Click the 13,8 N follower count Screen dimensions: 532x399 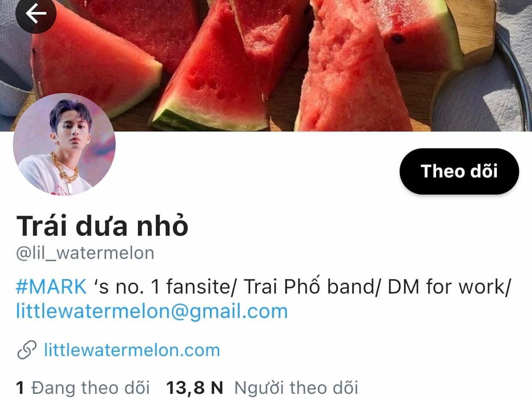[x=195, y=388]
